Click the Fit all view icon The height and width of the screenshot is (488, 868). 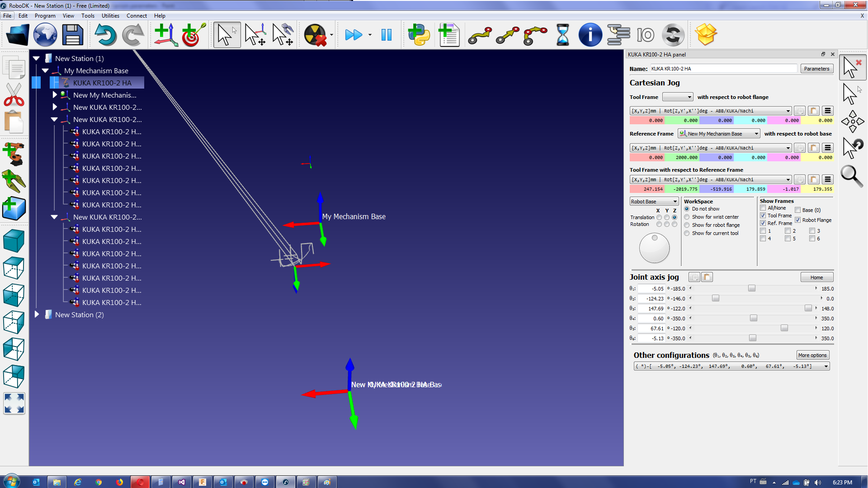(14, 403)
